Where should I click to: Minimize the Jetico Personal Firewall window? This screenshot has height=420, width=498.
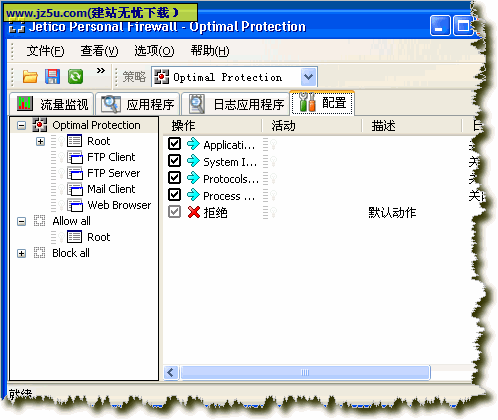pos(440,26)
